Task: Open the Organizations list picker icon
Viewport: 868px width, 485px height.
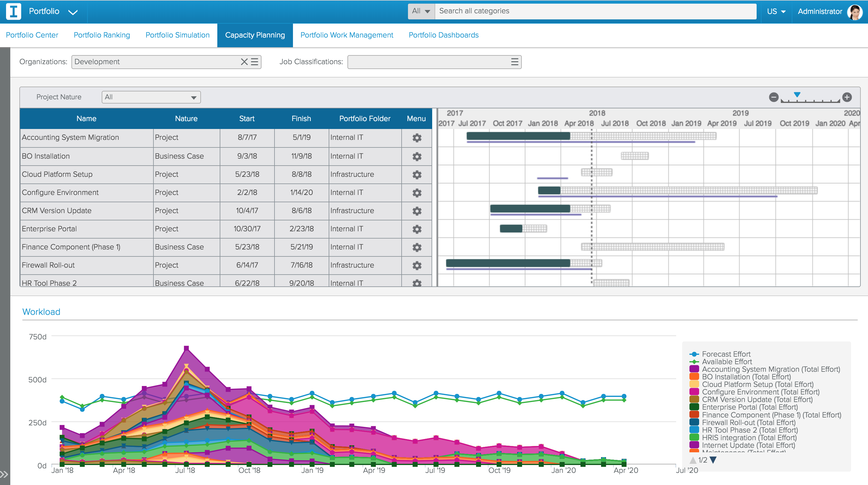Action: [255, 62]
